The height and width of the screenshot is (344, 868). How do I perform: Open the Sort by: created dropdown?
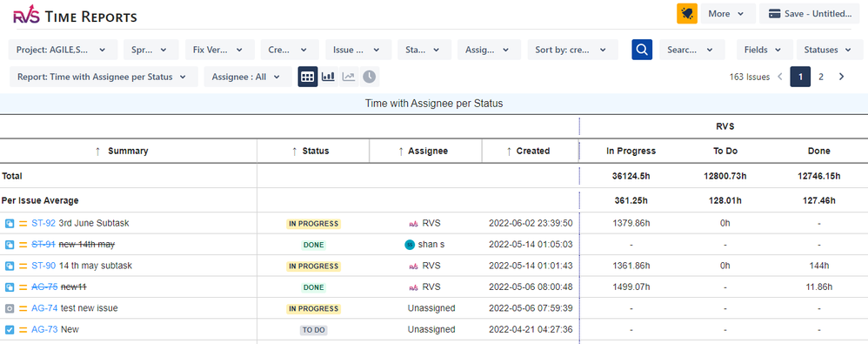tap(572, 50)
